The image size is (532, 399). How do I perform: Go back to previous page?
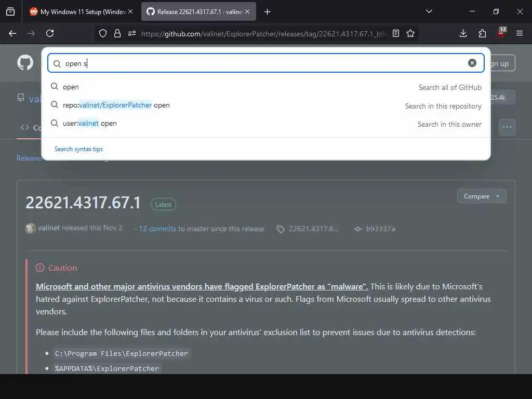pos(12,33)
